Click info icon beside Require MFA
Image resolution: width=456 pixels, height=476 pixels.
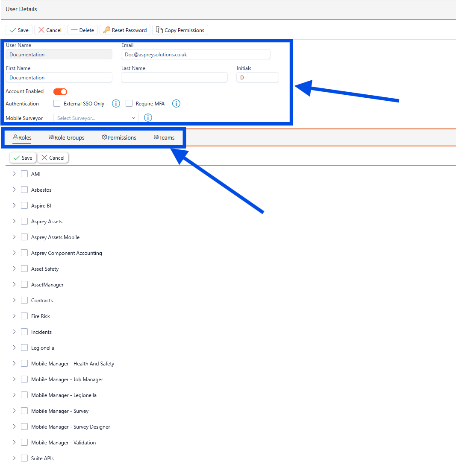coord(176,103)
